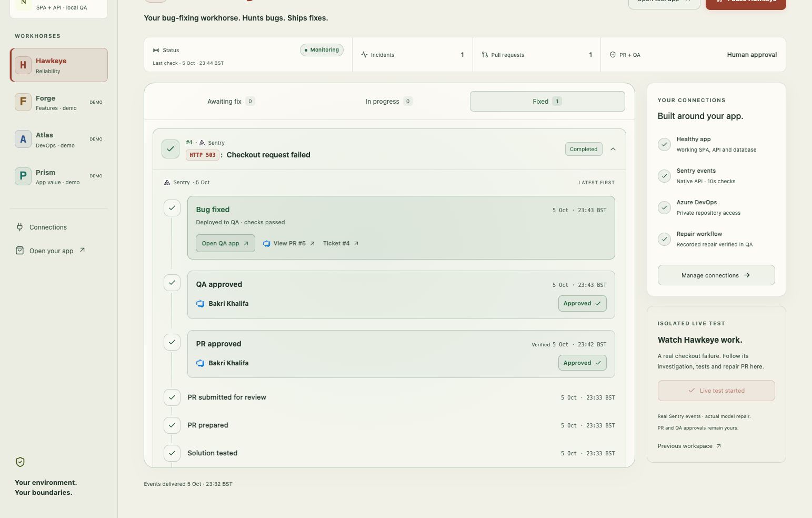This screenshot has height=518, width=812.
Task: Click the Azure DevOps icon in QA approved row
Action: point(200,304)
